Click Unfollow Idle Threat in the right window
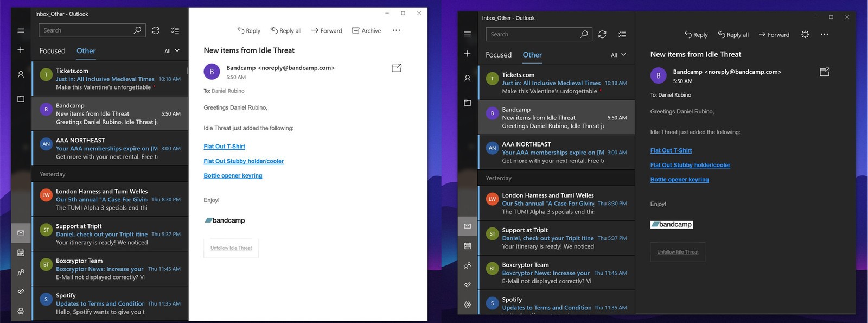This screenshot has width=868, height=323. pyautogui.click(x=678, y=252)
